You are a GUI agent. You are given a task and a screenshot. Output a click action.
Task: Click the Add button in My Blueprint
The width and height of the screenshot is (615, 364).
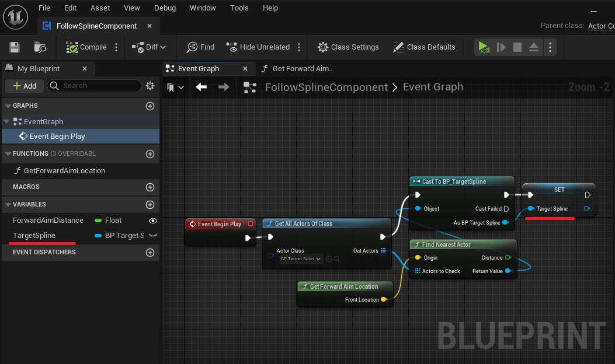coord(25,86)
